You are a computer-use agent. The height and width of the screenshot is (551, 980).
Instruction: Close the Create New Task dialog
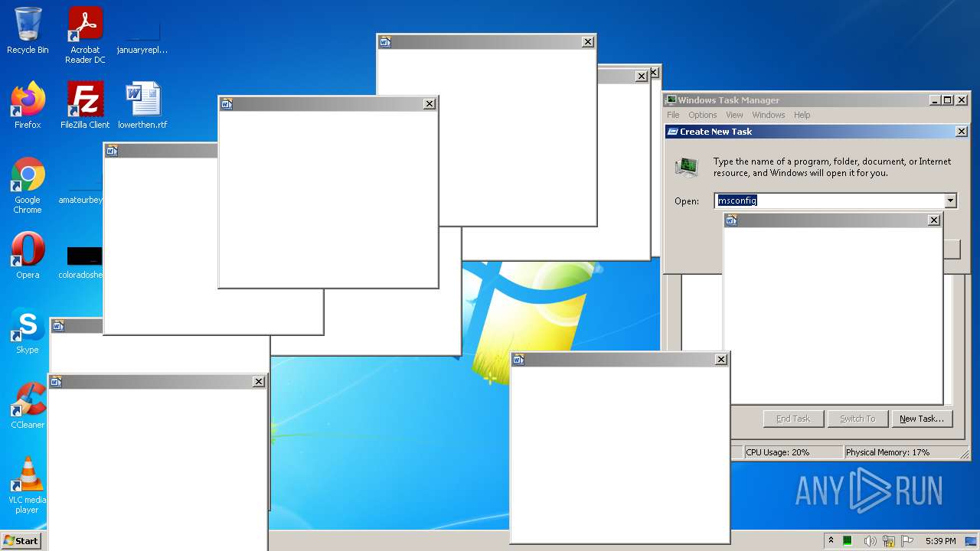962,132
